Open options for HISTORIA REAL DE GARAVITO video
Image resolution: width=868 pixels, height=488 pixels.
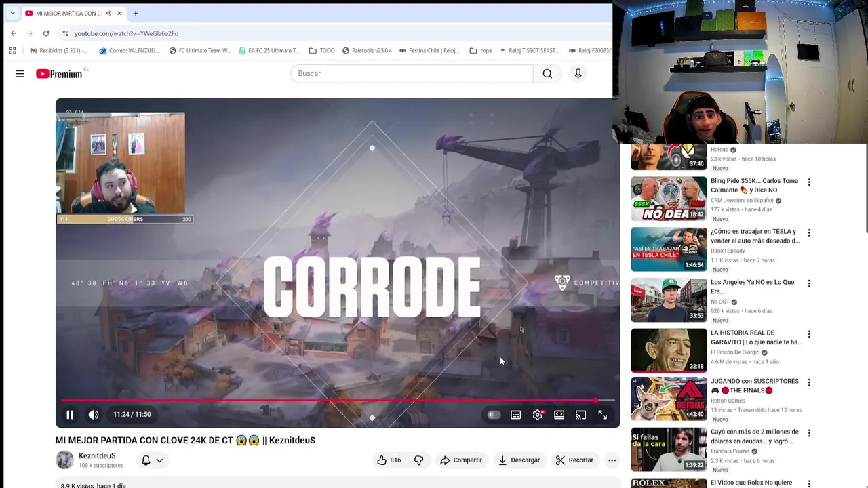coord(809,334)
